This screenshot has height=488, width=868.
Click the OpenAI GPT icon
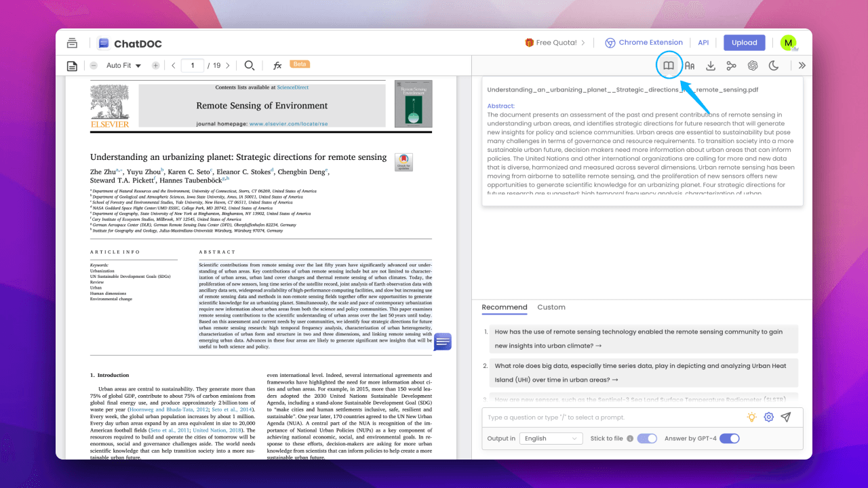[753, 66]
